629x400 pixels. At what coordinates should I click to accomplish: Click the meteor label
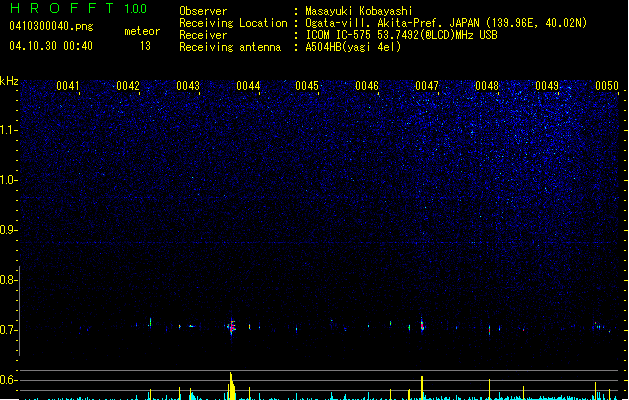click(142, 31)
